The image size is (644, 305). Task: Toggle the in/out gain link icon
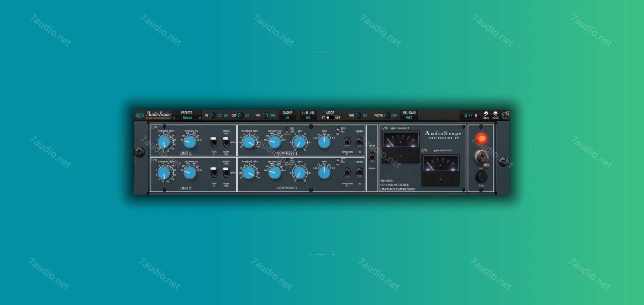click(226, 115)
